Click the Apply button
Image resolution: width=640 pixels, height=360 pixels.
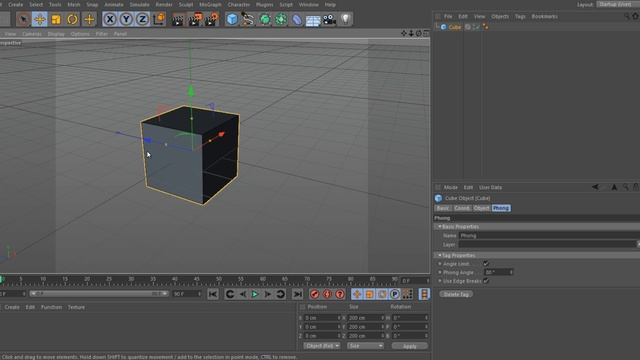(x=410, y=346)
